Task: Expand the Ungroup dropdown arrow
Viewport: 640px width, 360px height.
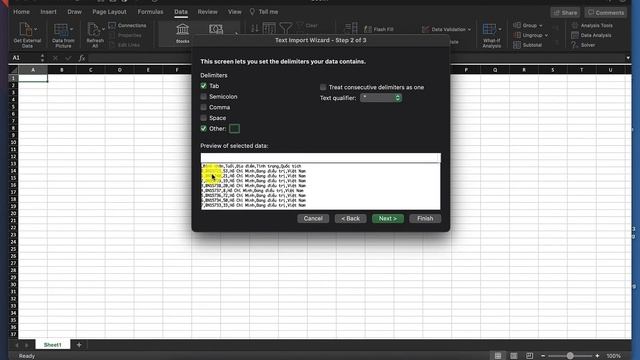Action: tap(546, 36)
